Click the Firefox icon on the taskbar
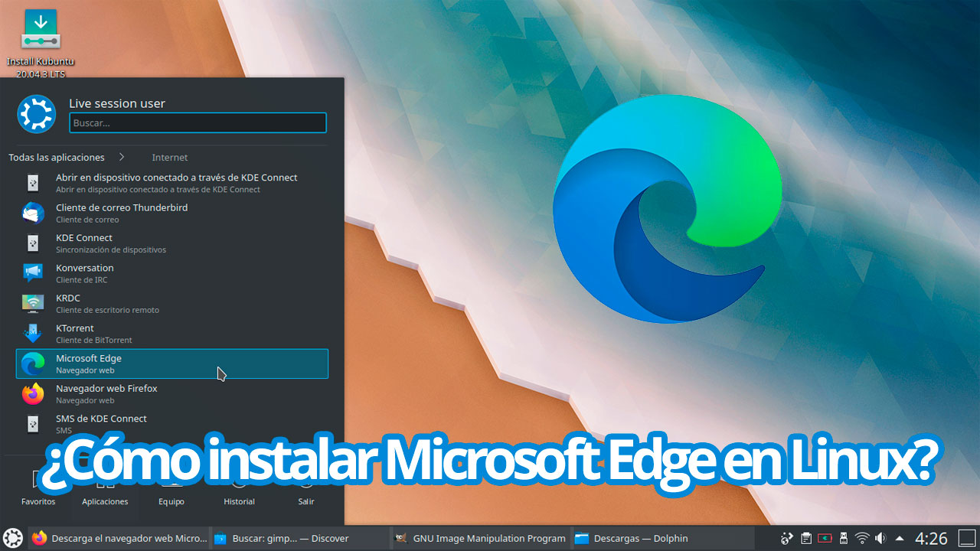The image size is (980, 551). pos(40,538)
